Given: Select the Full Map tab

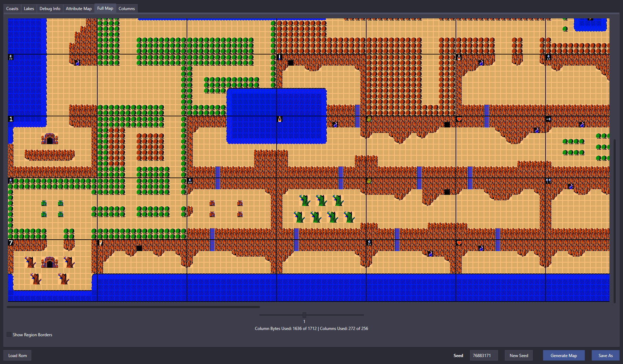Looking at the screenshot, I should 105,8.
